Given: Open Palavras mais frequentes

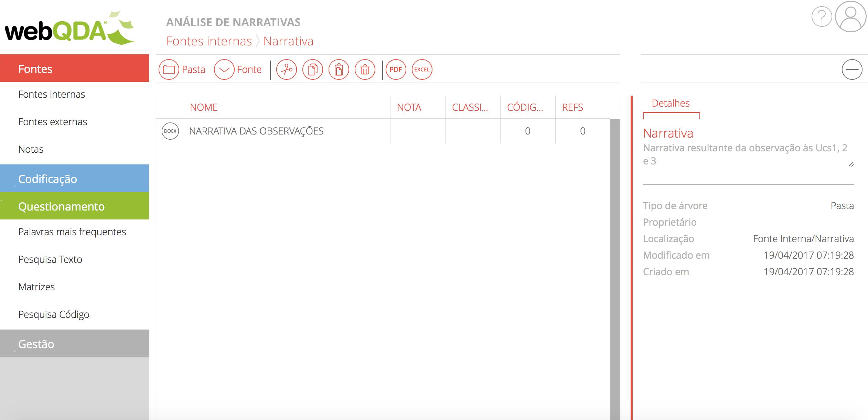Looking at the screenshot, I should [72, 232].
